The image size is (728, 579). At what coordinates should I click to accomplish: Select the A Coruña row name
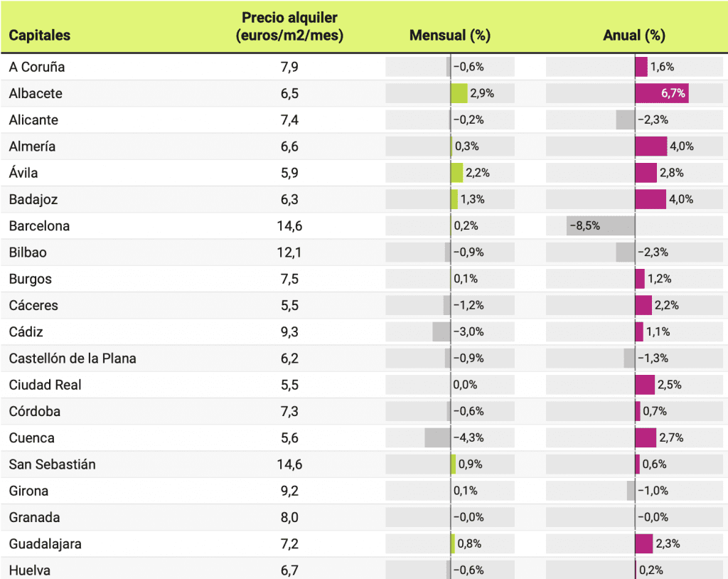click(x=37, y=67)
